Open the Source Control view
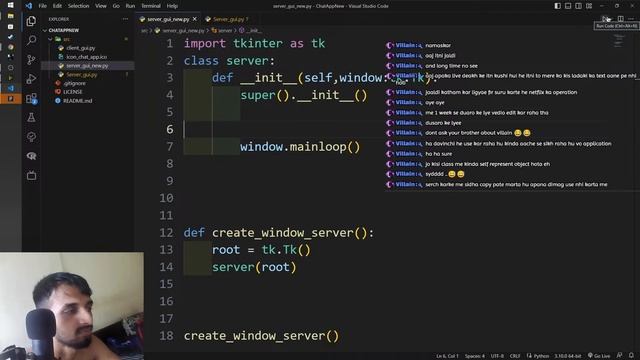Viewport: 640px width, 360px height. (31, 60)
